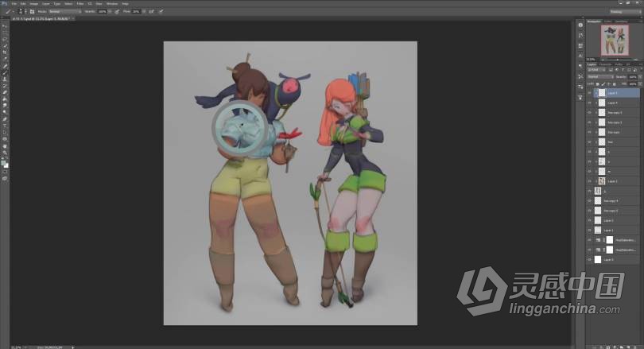Lock image pixels in Layers panel
Image resolution: width=644 pixels, height=349 pixels.
[x=603, y=84]
